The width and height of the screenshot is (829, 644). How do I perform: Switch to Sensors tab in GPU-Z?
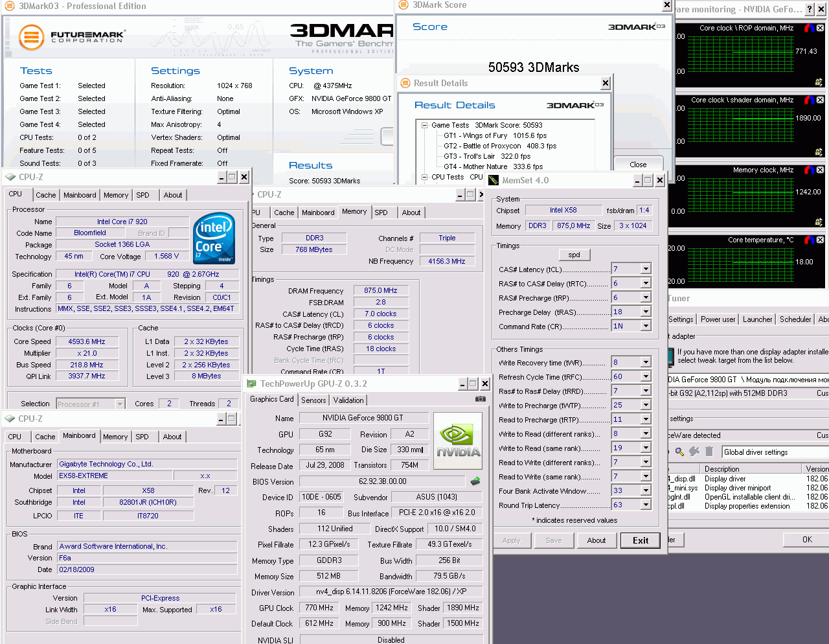[313, 400]
